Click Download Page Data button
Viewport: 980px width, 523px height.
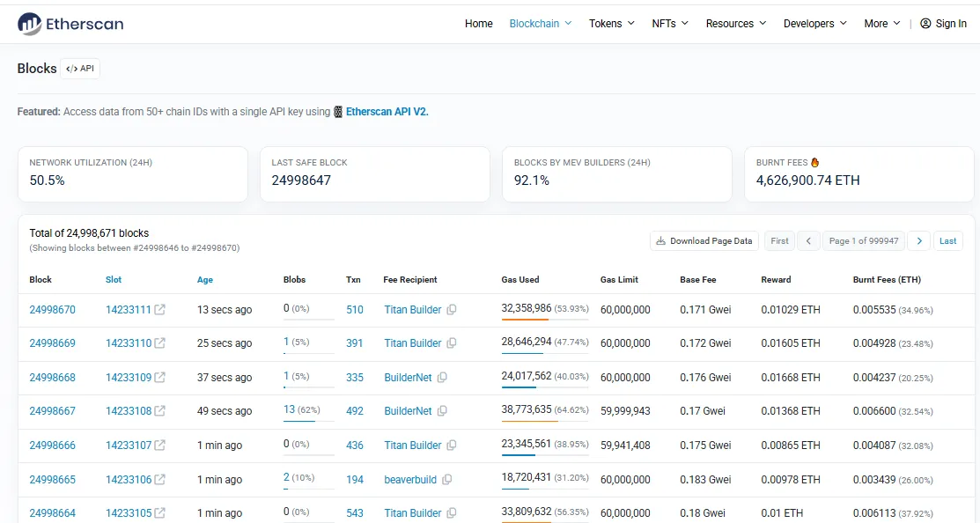pos(704,240)
